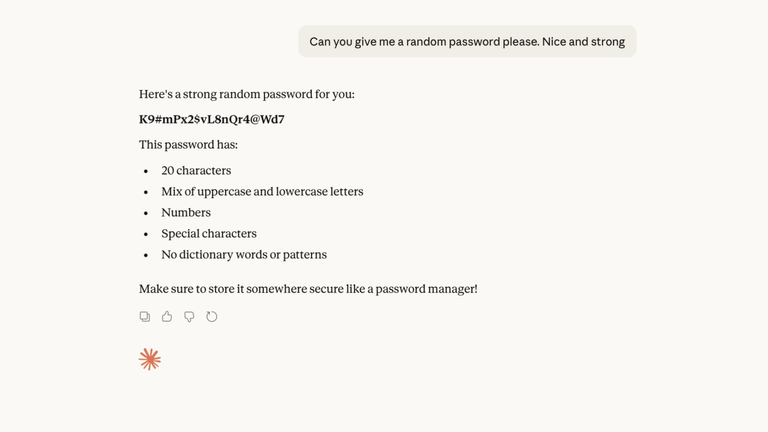The width and height of the screenshot is (768, 432).
Task: Click the bullet dot beside "20 characters"
Action: [146, 172]
